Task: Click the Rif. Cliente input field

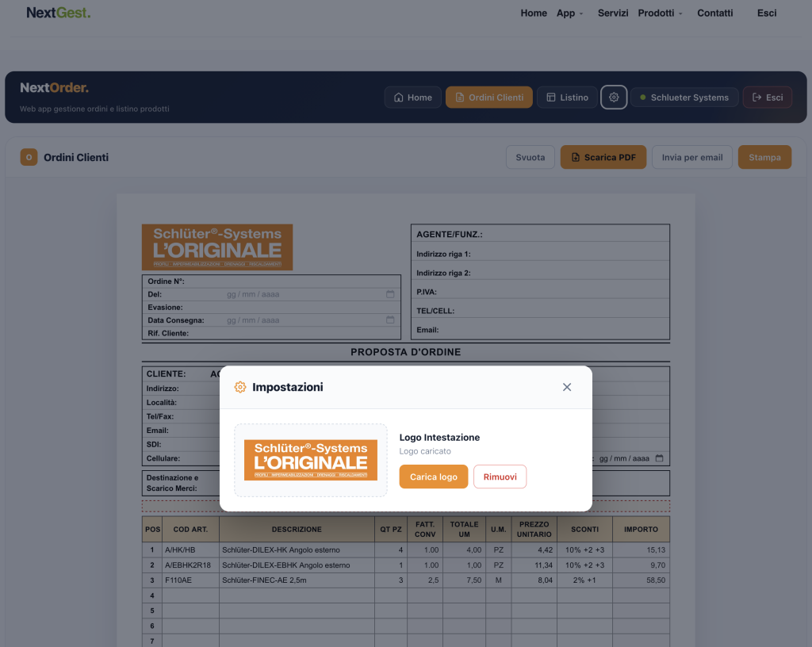Action: coord(311,333)
